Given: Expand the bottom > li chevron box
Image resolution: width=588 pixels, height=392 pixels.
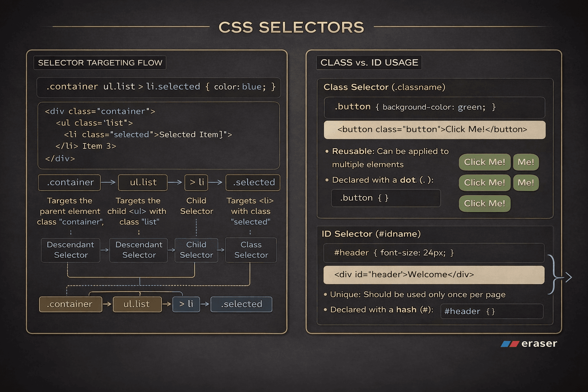Looking at the screenshot, I should pos(186,304).
